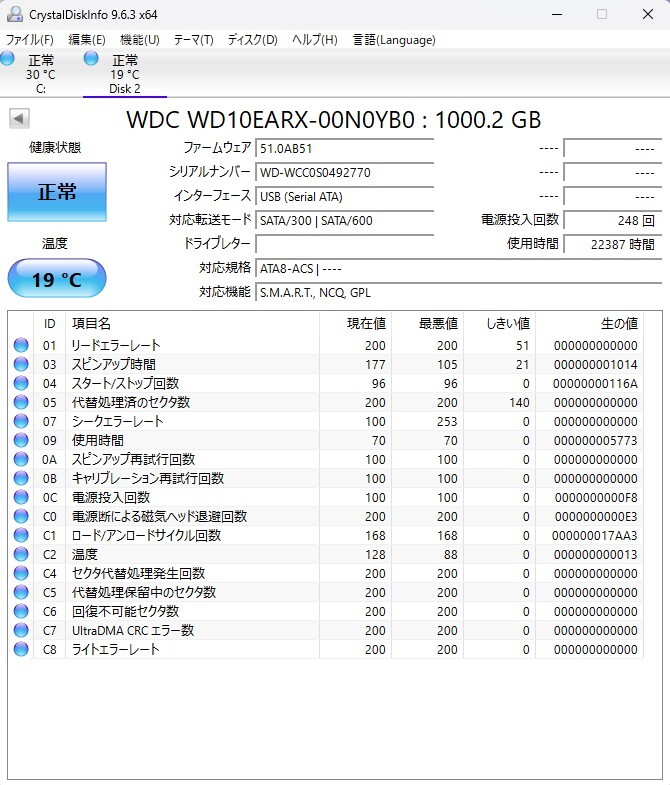The image size is (670, 785).
Task: Click the 項目名 column header
Action: (x=192, y=323)
